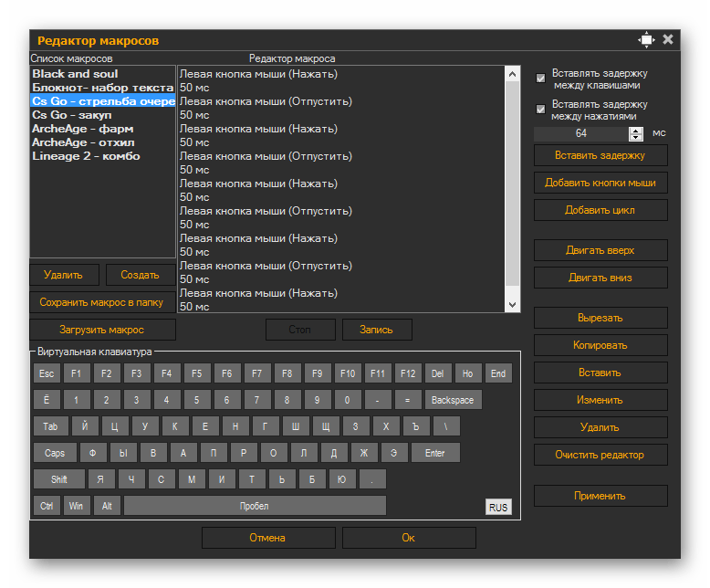Toggle delay between keys checkbox
The width and height of the screenshot is (710, 588).
click(x=540, y=78)
